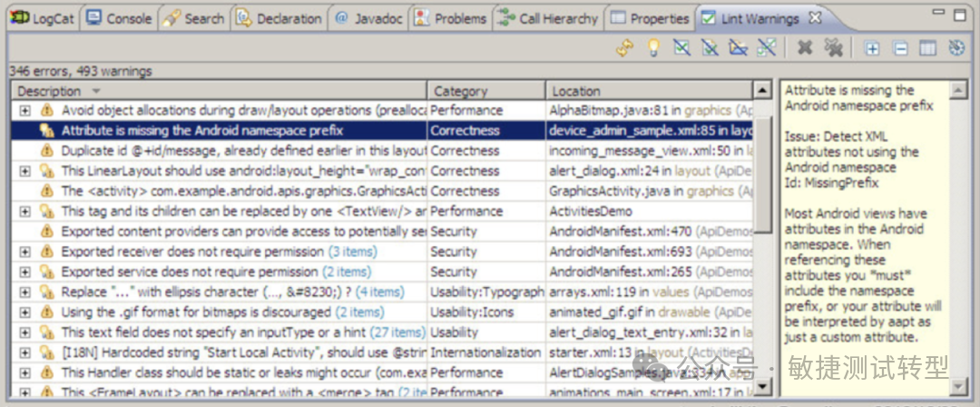Viewport: 980px width, 407px height.
Task: Open the Problems tab
Action: pos(451,18)
